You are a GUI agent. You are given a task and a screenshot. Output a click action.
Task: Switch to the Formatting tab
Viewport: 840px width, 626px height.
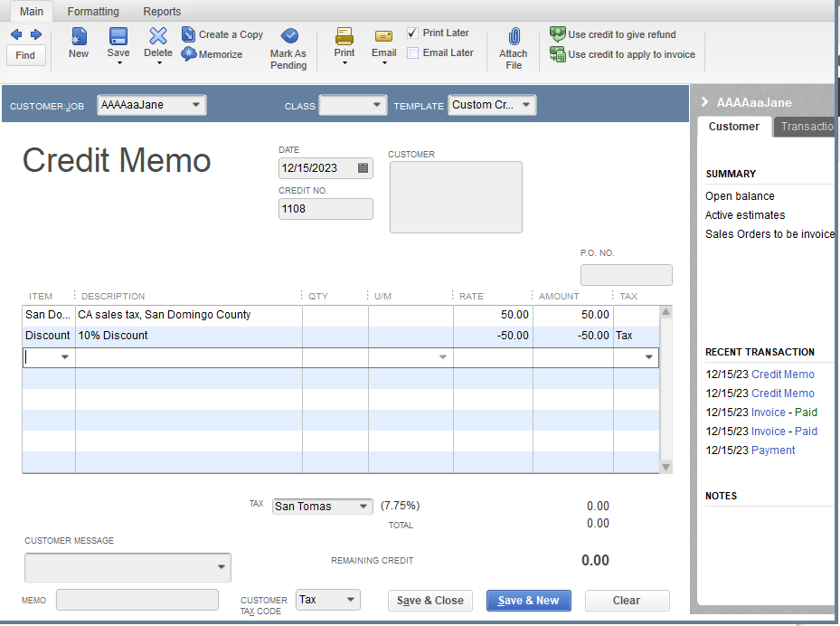[93, 11]
